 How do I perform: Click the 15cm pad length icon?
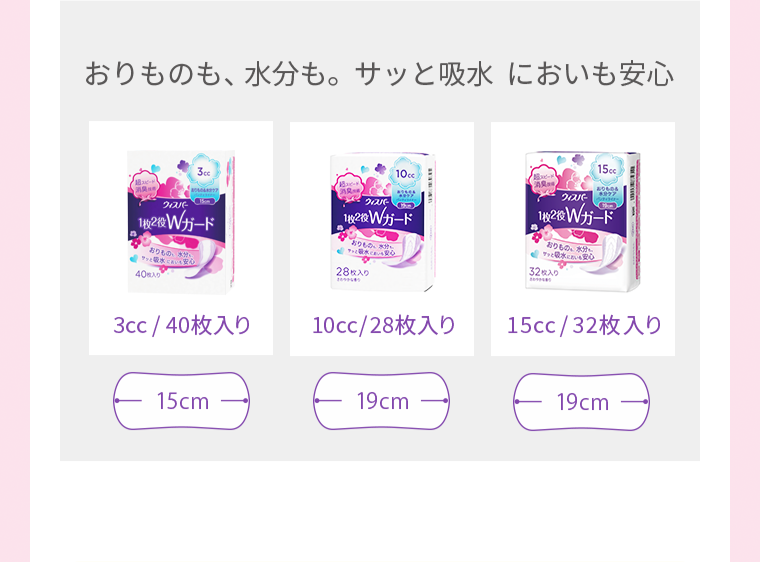pos(181,401)
